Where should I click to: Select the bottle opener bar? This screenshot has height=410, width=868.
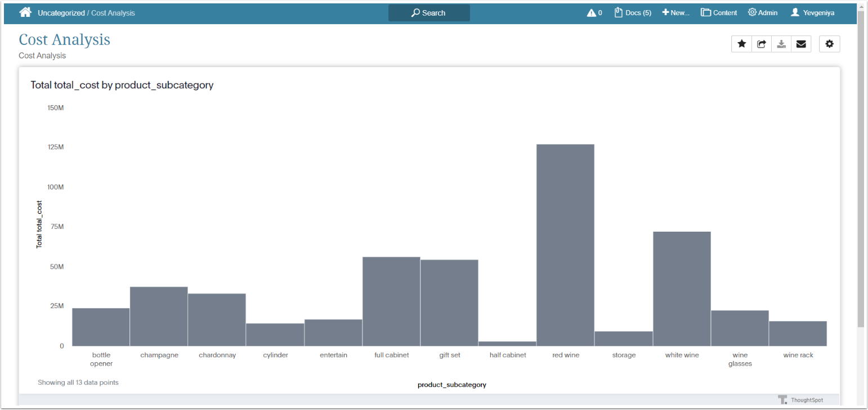pyautogui.click(x=101, y=327)
